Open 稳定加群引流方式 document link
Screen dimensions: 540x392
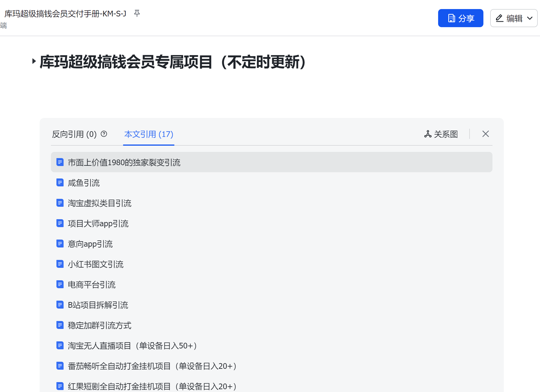100,325
